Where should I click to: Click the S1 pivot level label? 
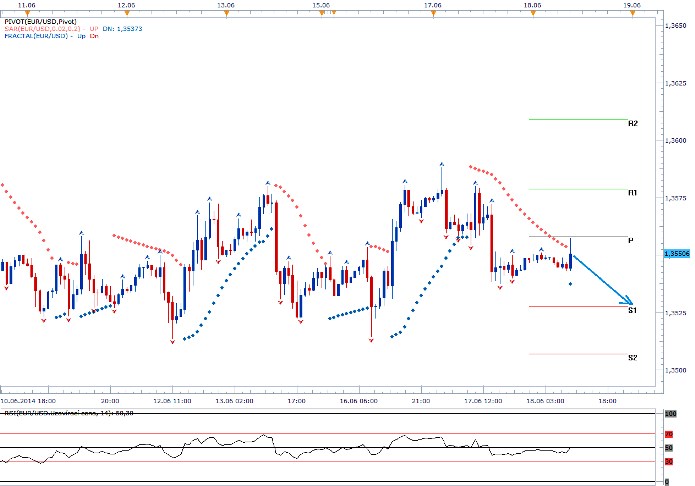[633, 310]
